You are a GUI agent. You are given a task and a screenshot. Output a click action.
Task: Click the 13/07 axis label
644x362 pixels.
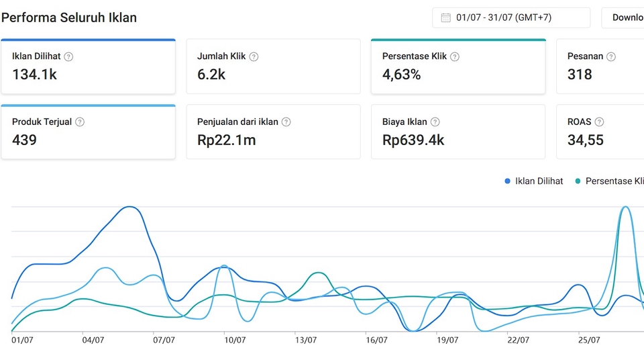click(306, 341)
